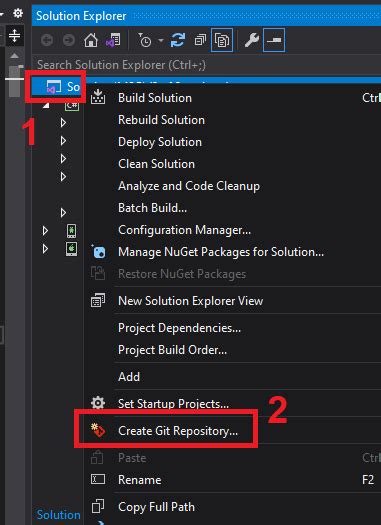Screen dimensions: 381x525
Task: Switch to the Solution tab at bottom
Action: click(59, 515)
